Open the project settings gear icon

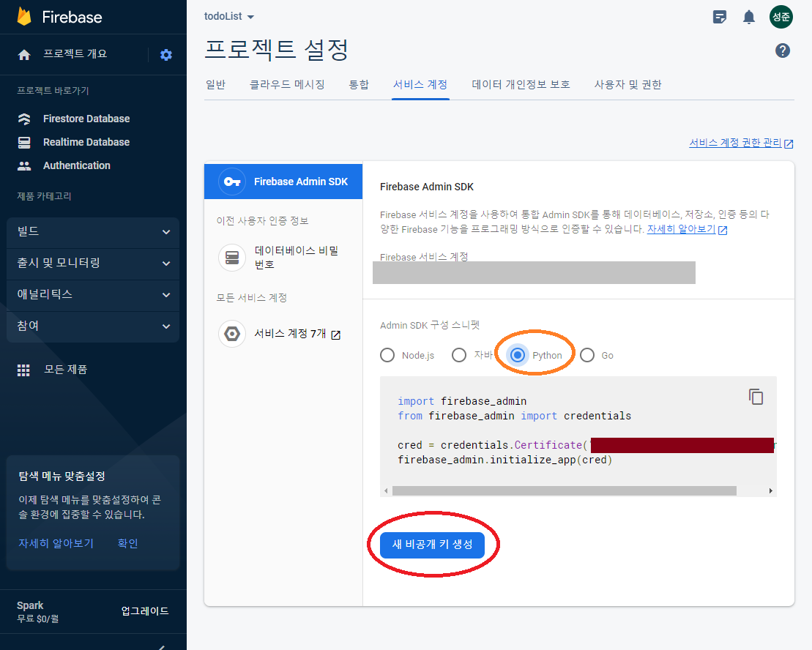[165, 55]
